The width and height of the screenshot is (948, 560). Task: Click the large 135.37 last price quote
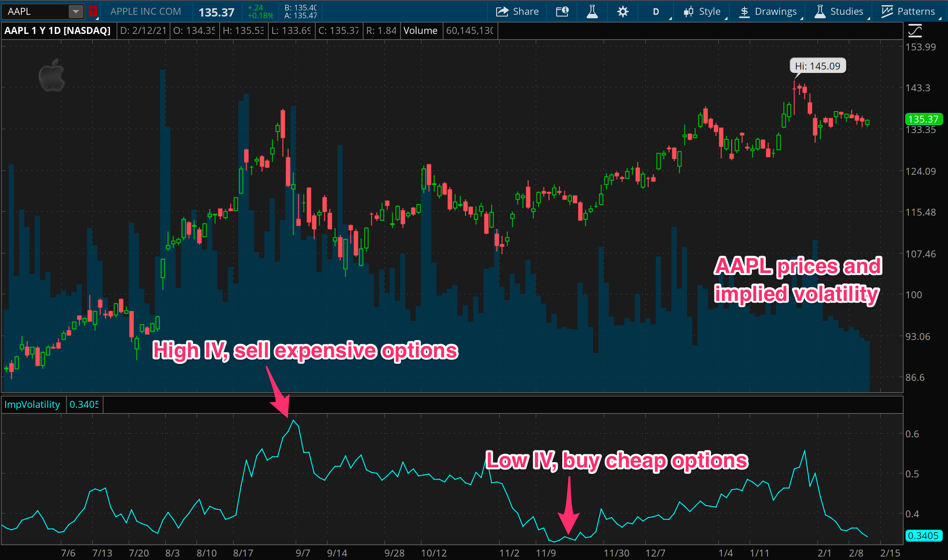(x=216, y=12)
